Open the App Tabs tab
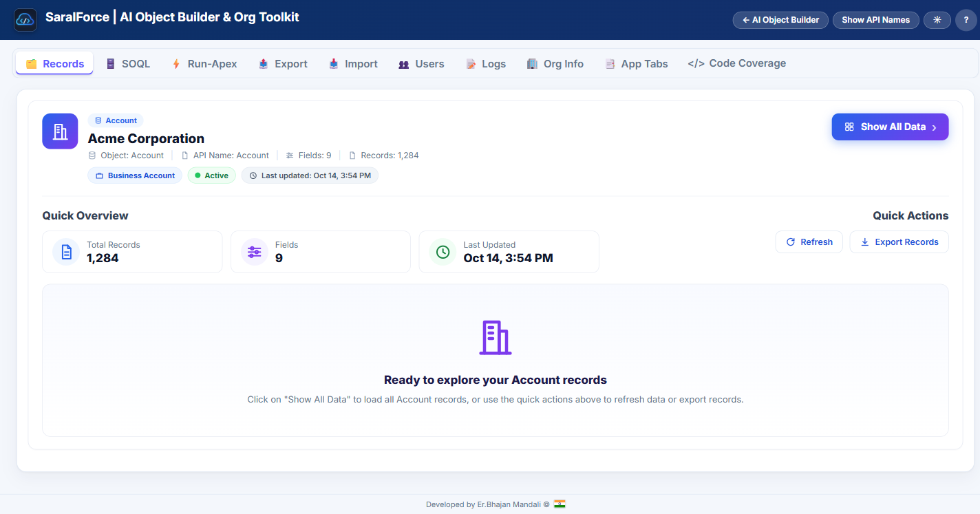Screen dimensions: 980x514 tap(637, 63)
